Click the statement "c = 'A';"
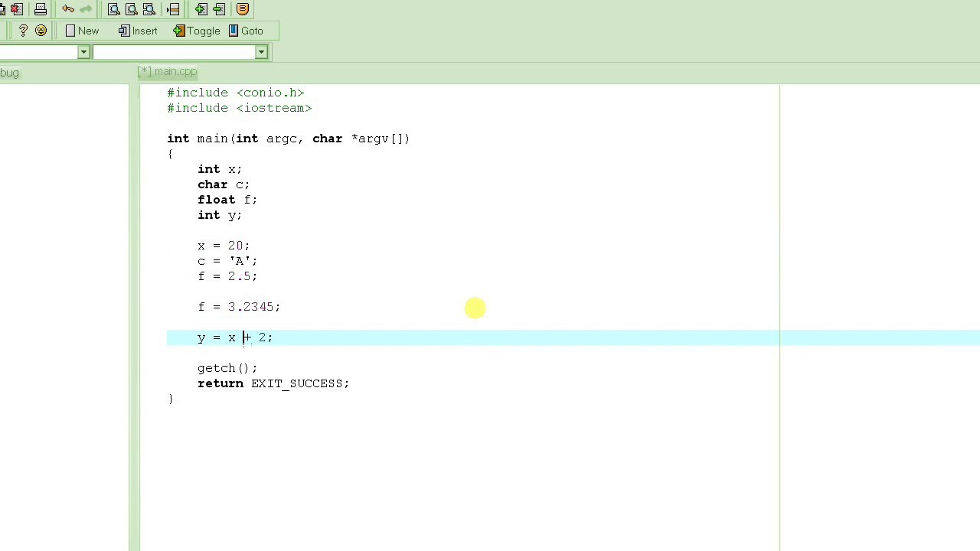This screenshot has height=551, width=980. pos(227,261)
